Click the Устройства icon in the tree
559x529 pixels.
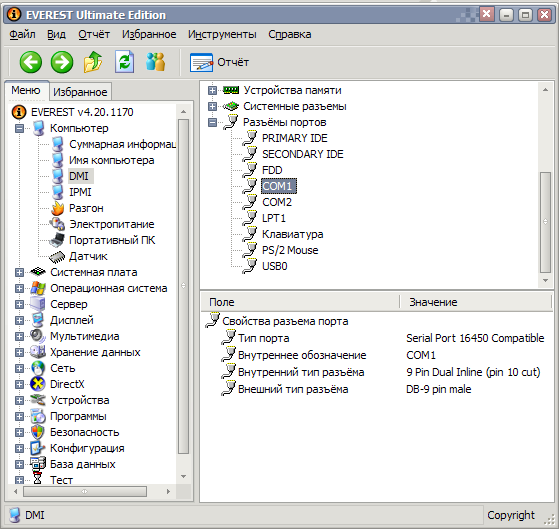[x=38, y=400]
